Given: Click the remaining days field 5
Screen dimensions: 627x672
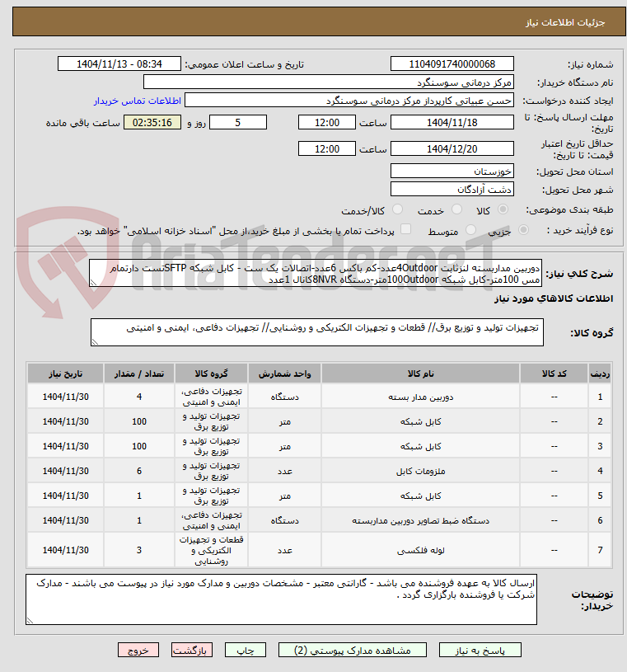Looking at the screenshot, I should click(x=237, y=123).
